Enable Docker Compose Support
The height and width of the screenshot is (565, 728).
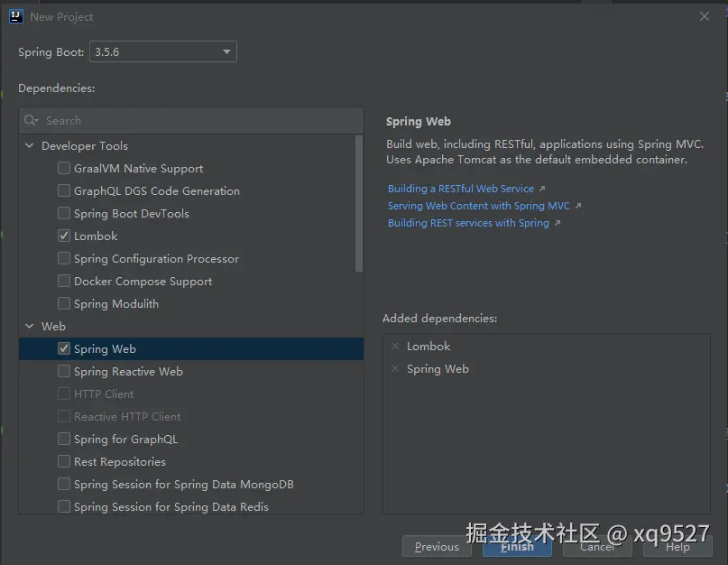pyautogui.click(x=64, y=281)
